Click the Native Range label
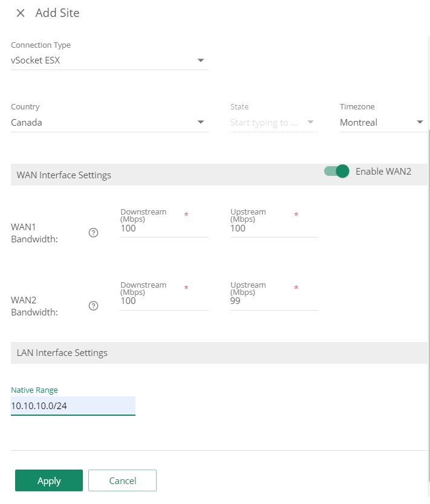The width and height of the screenshot is (430, 504). 34,390
